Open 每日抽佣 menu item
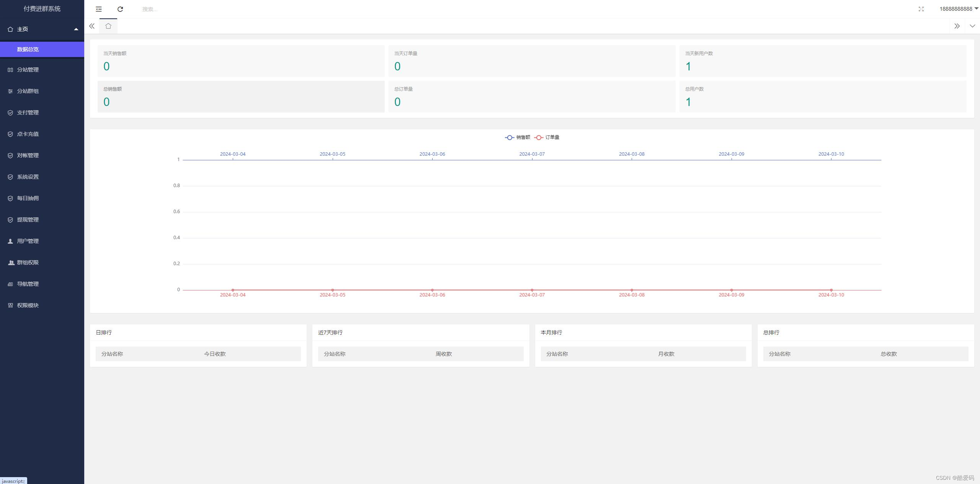 pyautogui.click(x=42, y=198)
